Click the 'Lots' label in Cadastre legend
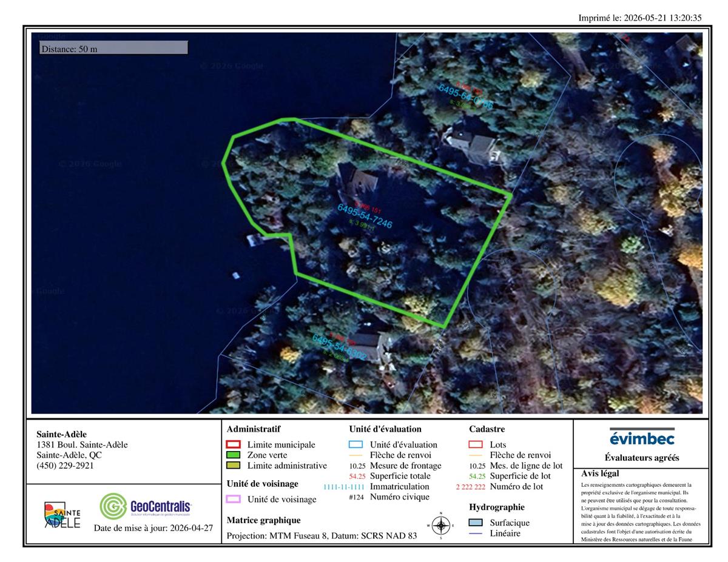728x562 pixels. point(498,444)
